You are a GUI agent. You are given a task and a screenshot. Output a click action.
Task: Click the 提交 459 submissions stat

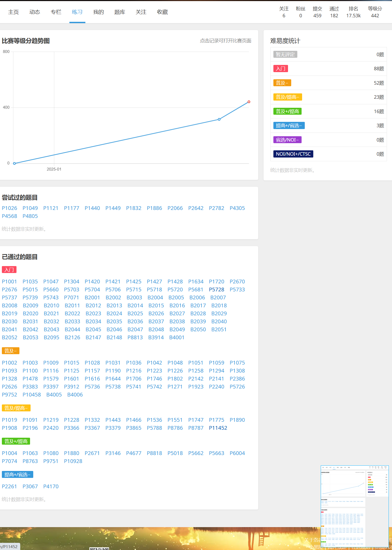click(x=317, y=12)
